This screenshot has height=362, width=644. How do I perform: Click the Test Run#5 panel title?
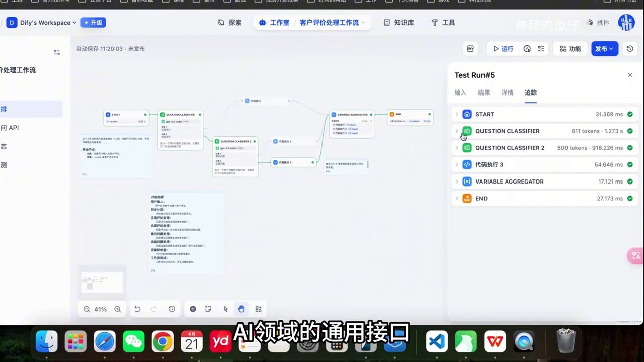coord(474,75)
